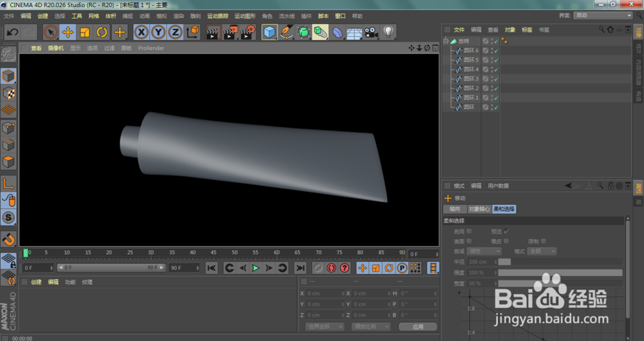Add a camera object
Image resolution: width=644 pixels, height=341 pixels.
pyautogui.click(x=372, y=32)
